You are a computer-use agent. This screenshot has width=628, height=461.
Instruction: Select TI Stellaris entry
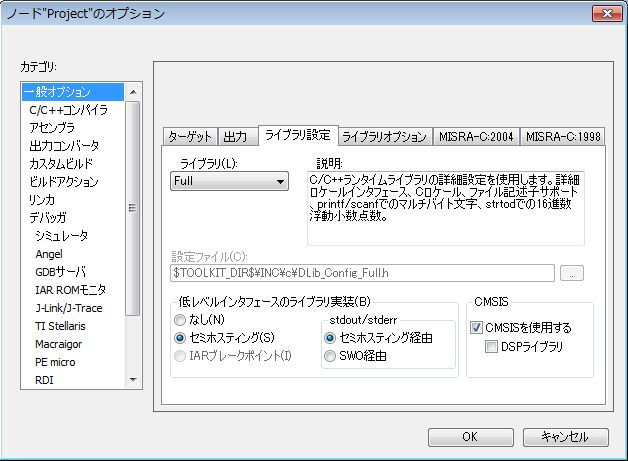60,326
